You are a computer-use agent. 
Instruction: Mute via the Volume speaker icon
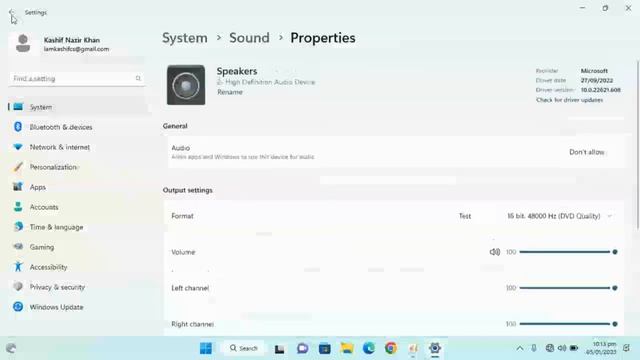pos(495,252)
